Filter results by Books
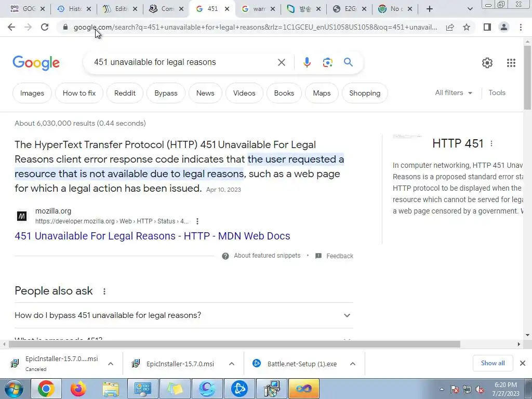 284,93
